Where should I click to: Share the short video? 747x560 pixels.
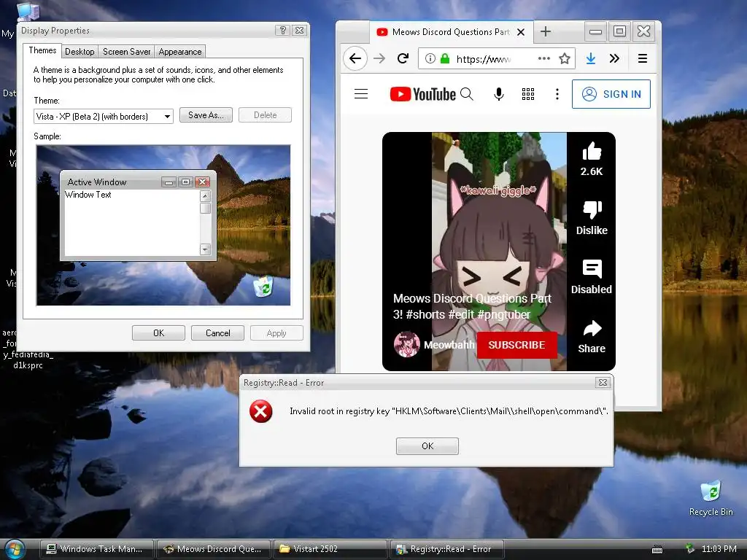click(592, 329)
